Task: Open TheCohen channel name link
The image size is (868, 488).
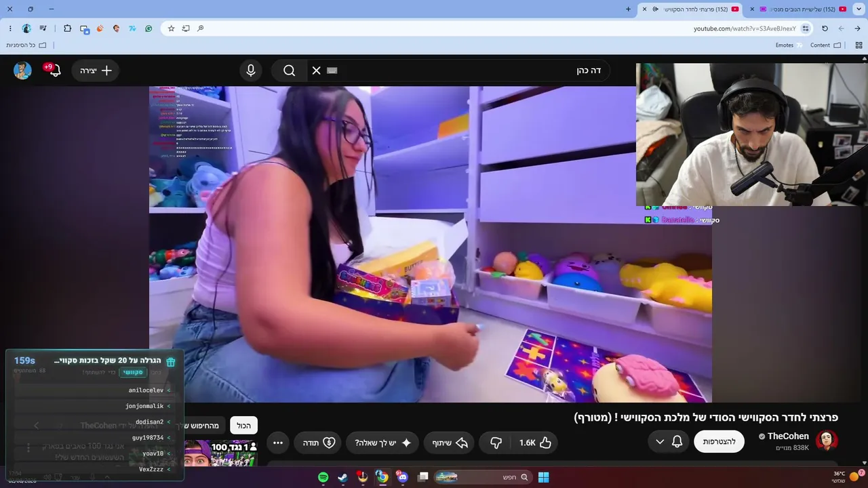Action: (x=788, y=436)
